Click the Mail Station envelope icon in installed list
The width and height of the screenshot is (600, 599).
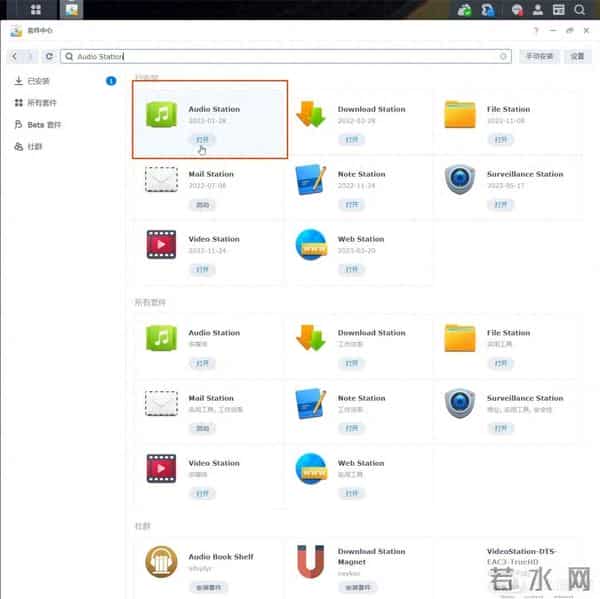click(x=161, y=179)
